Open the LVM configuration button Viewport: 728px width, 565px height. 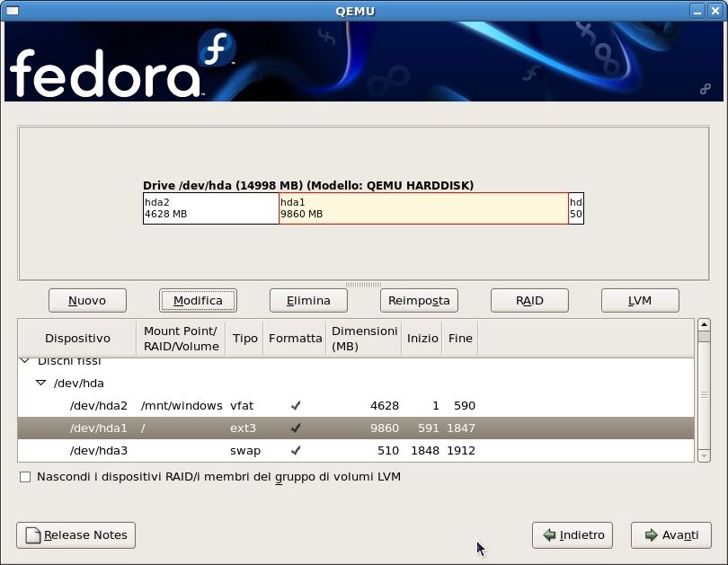click(x=640, y=301)
